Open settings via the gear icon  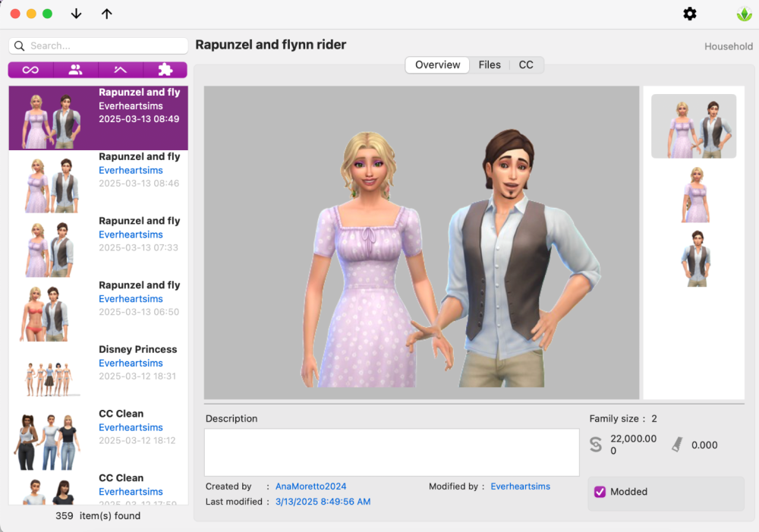click(689, 14)
